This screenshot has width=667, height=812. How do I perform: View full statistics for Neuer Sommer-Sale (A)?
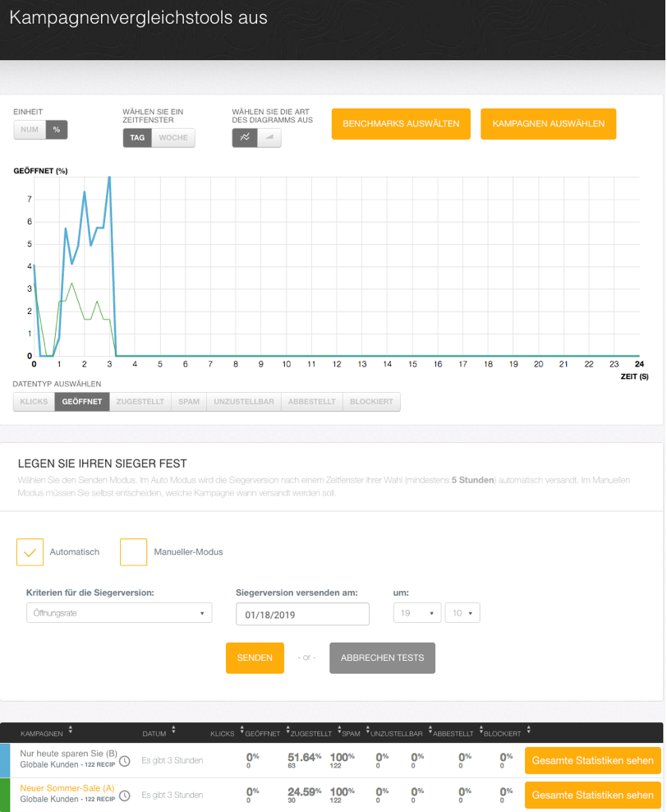(x=593, y=796)
